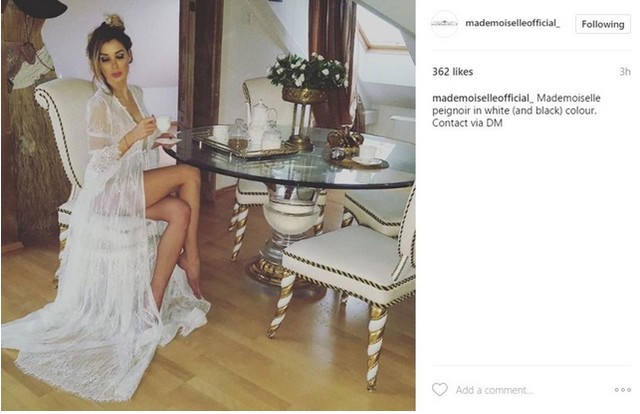Click the gold crown ornament on table
The image size is (640, 414).
point(345,139)
